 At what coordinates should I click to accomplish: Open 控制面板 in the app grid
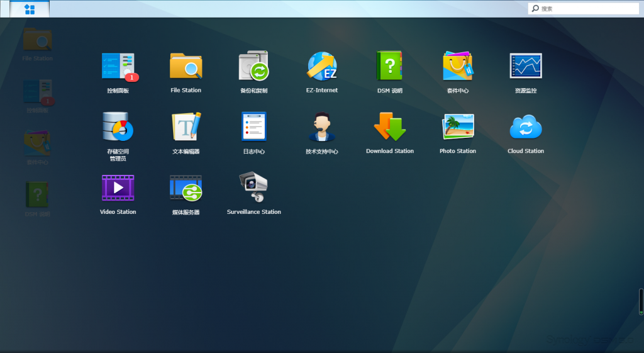point(118,72)
